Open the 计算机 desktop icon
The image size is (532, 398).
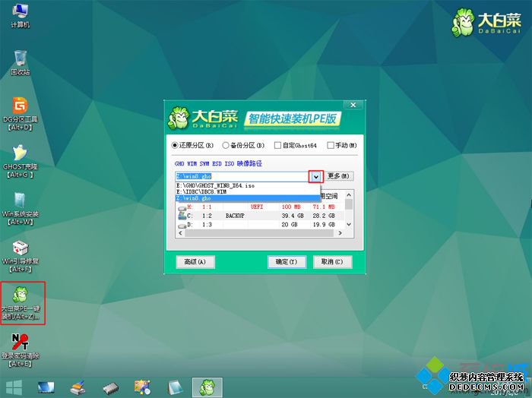(x=21, y=16)
